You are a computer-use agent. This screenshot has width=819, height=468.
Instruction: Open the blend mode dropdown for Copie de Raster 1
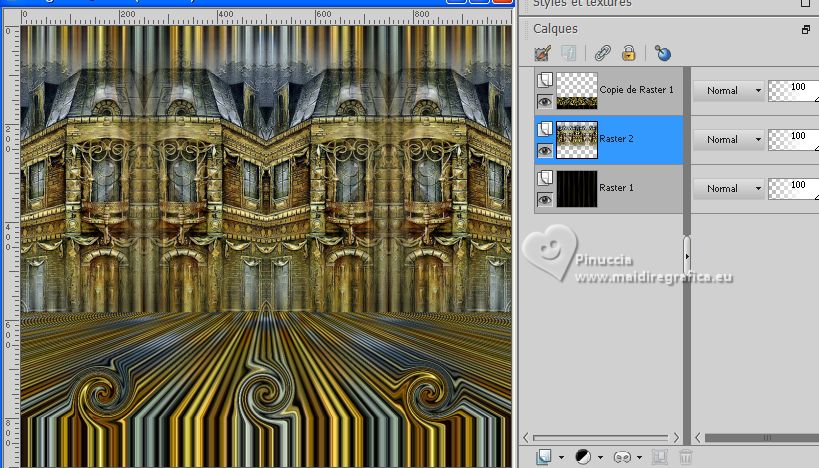pyautogui.click(x=729, y=90)
